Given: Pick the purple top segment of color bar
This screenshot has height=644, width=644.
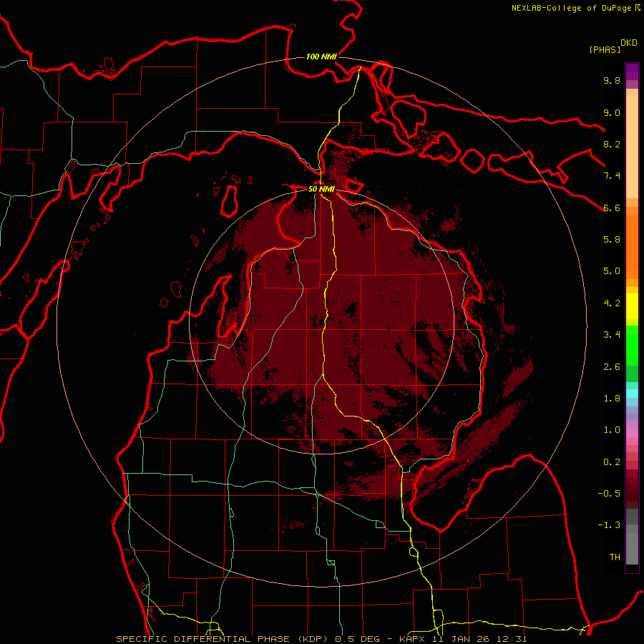Looking at the screenshot, I should point(632,72).
